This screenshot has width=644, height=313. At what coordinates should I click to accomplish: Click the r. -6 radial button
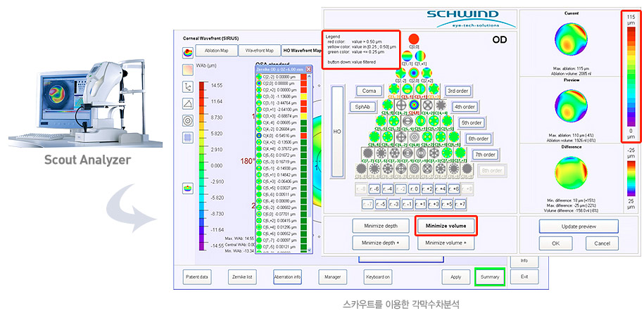pyautogui.click(x=374, y=189)
